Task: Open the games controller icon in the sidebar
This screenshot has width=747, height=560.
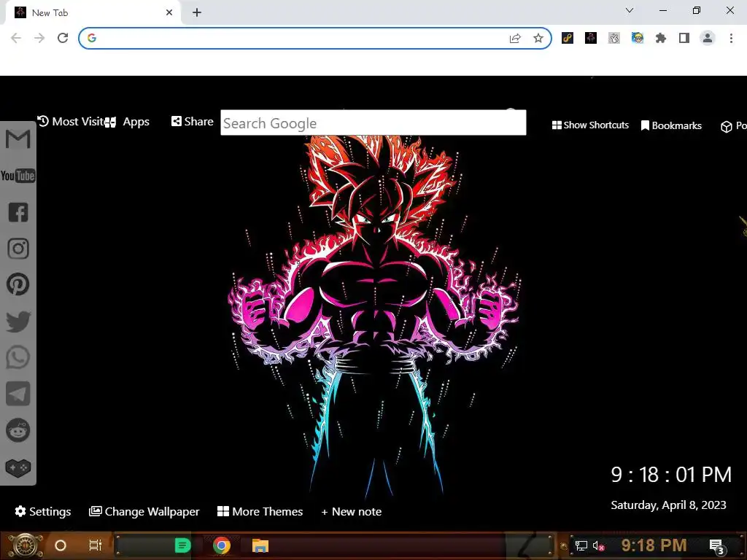Action: click(x=18, y=468)
